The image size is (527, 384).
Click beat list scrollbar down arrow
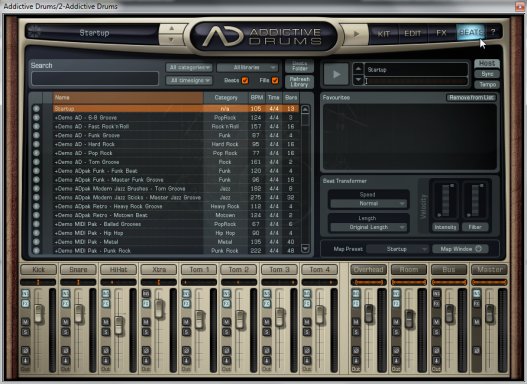point(305,249)
